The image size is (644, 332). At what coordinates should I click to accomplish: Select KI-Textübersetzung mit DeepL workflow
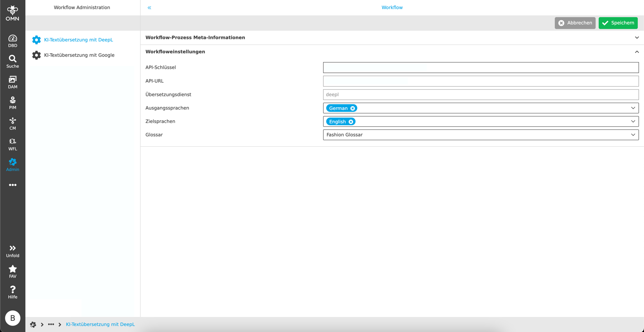pos(78,40)
